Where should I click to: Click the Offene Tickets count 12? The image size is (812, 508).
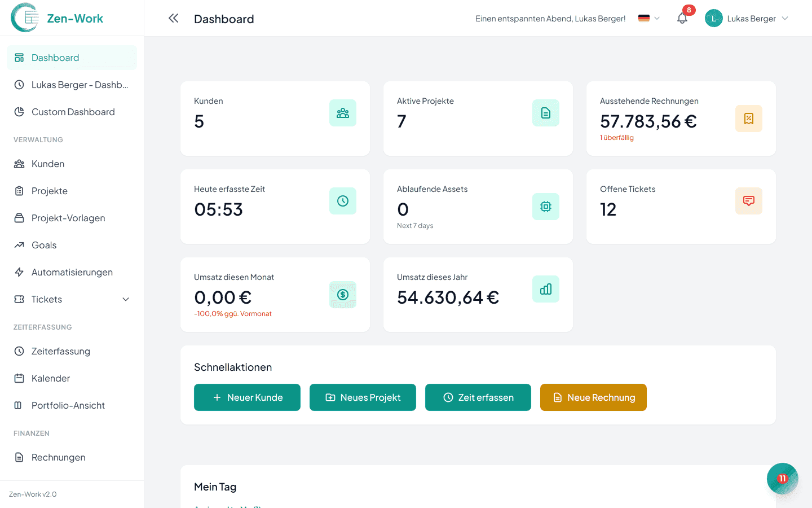pyautogui.click(x=608, y=209)
